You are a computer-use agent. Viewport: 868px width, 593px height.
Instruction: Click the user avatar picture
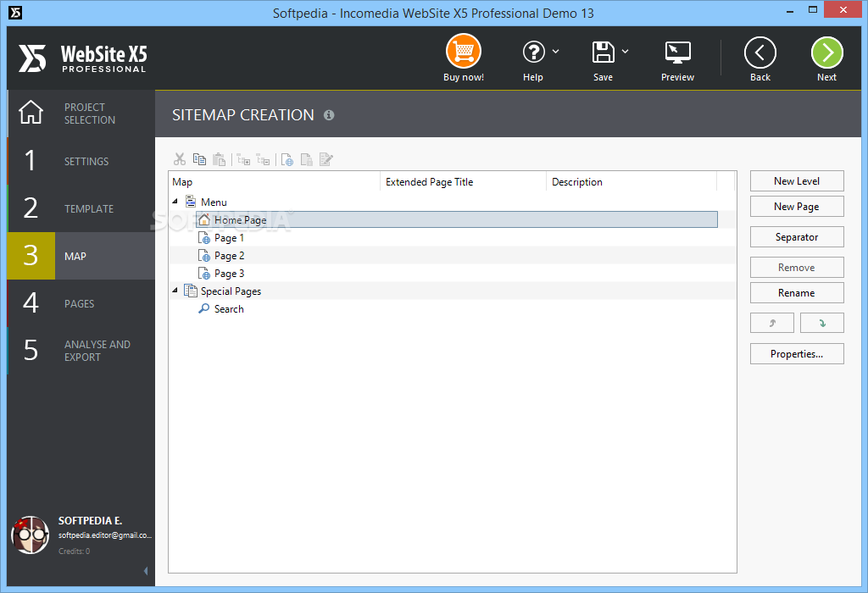[31, 535]
